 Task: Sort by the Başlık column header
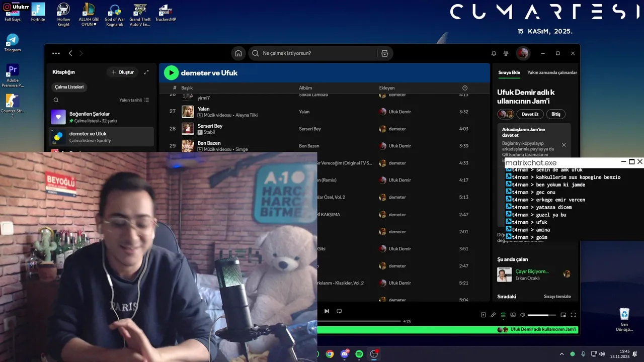pyautogui.click(x=187, y=88)
